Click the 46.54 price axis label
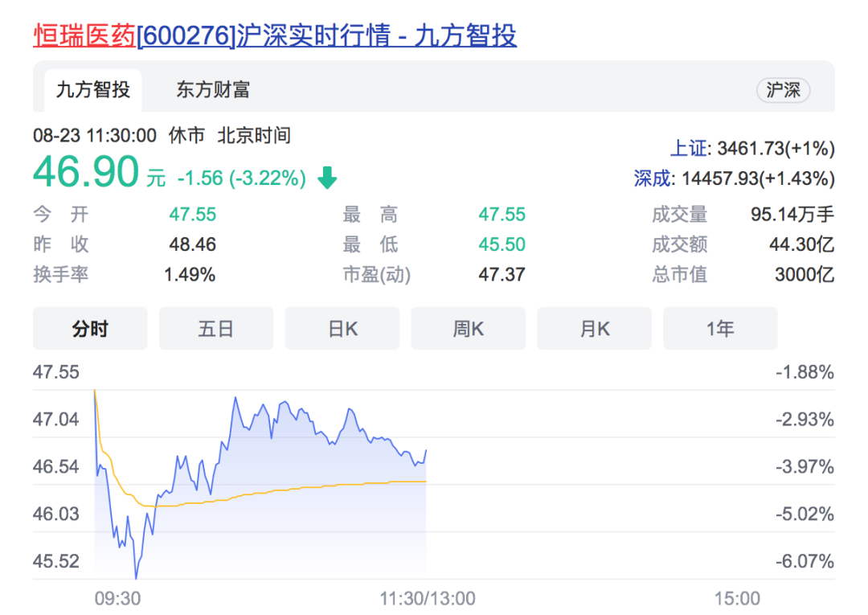This screenshot has height=615, width=868. tap(56, 466)
